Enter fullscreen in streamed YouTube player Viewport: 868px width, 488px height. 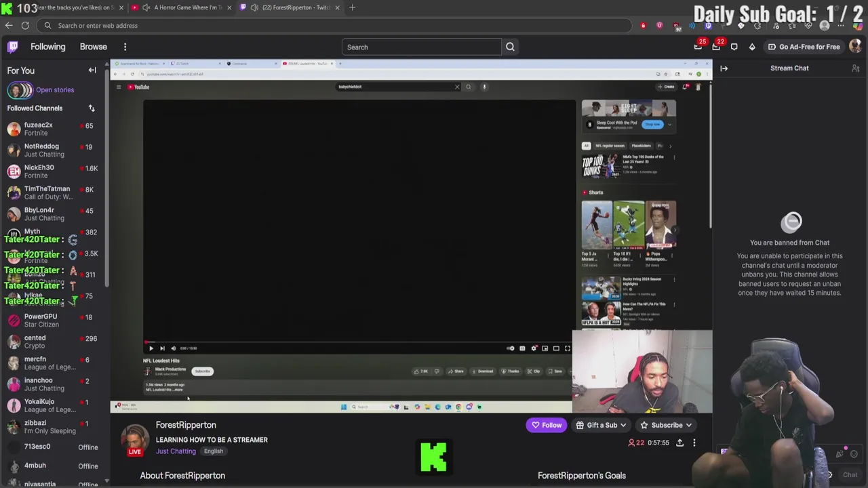(568, 348)
